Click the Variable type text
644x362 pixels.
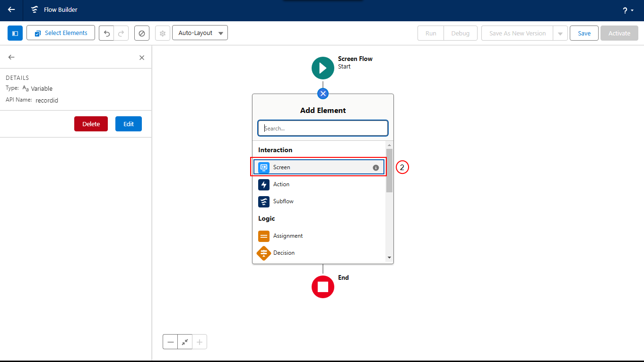(x=42, y=88)
